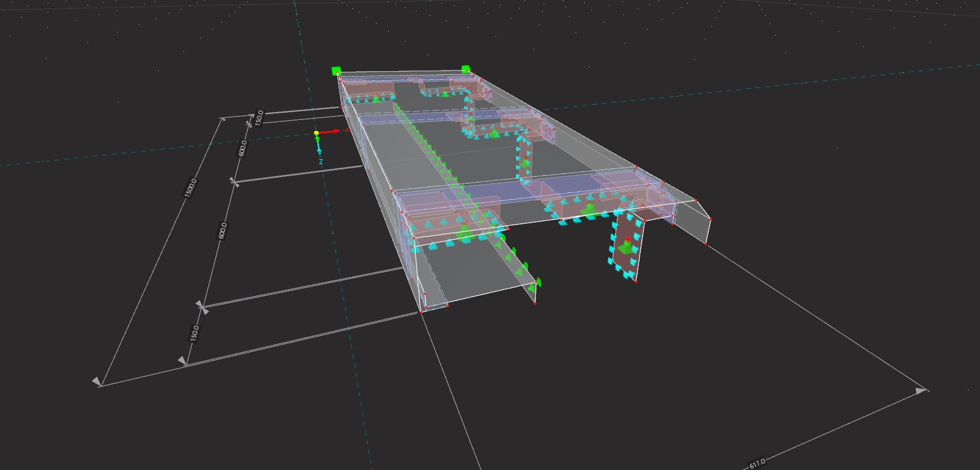Image resolution: width=980 pixels, height=470 pixels.
Task: Select the topmost 150.0 dimension label
Action: (259, 117)
